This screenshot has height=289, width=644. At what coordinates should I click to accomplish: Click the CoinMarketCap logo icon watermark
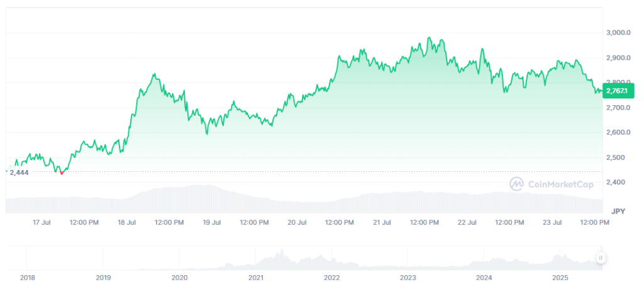[x=517, y=184]
